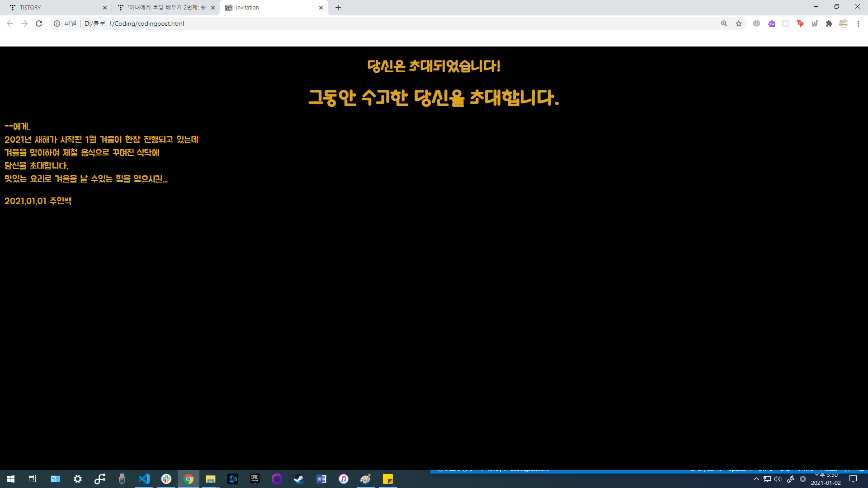Switch to the '아내에게 코딩 배우기' tab
The height and width of the screenshot is (488, 868).
click(x=163, y=8)
